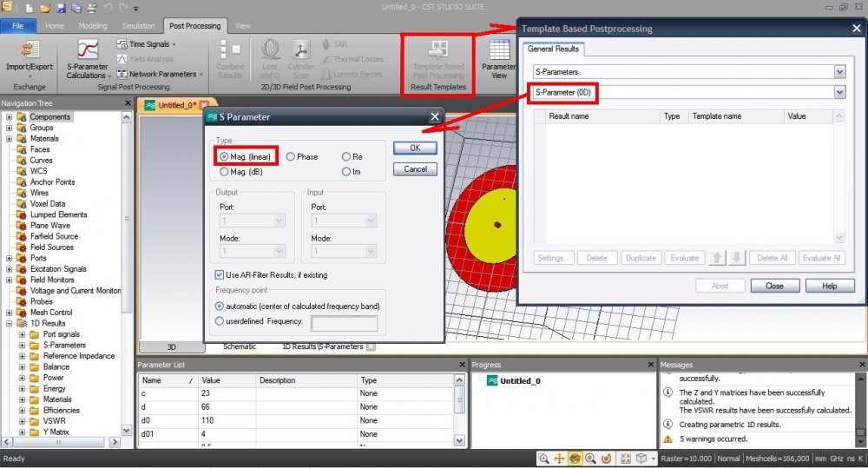Click the Help button
868x468 pixels.
[x=829, y=286]
